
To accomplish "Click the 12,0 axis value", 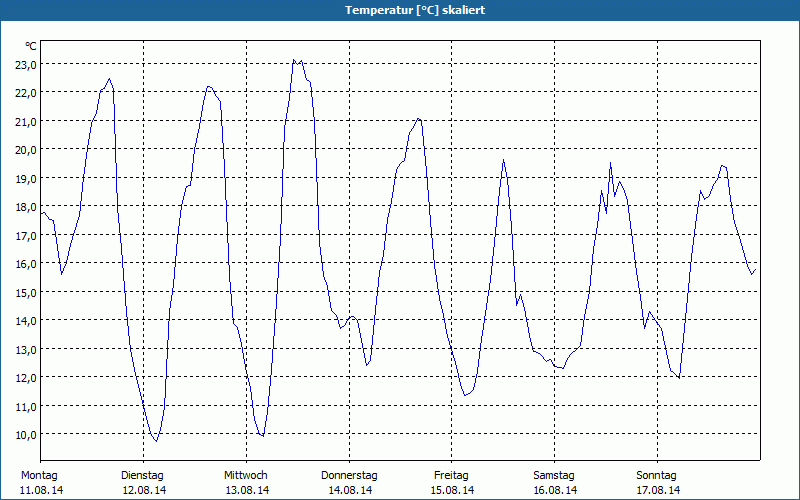I will 26,378.
